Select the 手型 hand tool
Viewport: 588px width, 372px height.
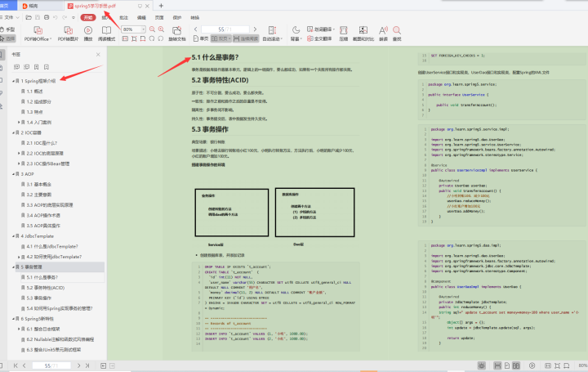point(7,29)
